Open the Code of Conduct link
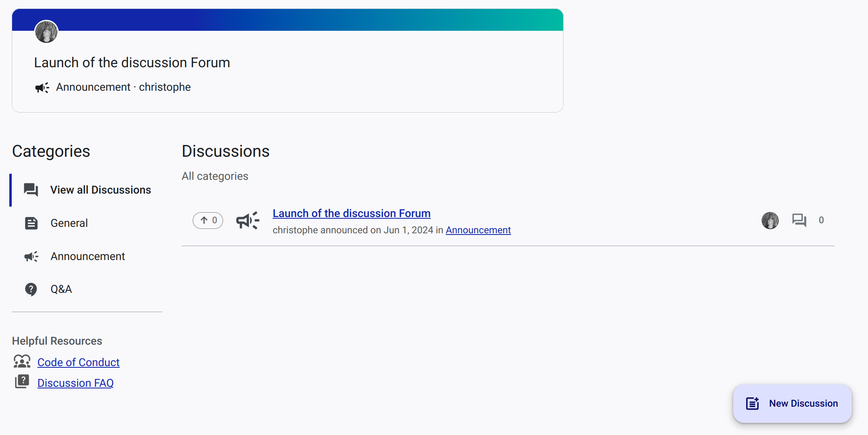868x435 pixels. 79,362
